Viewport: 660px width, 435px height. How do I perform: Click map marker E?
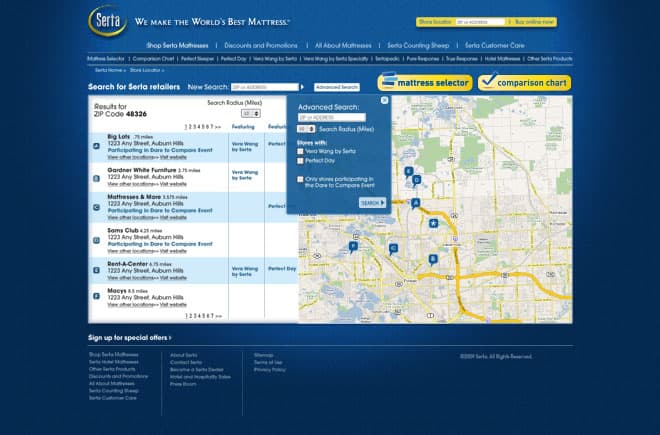point(408,171)
